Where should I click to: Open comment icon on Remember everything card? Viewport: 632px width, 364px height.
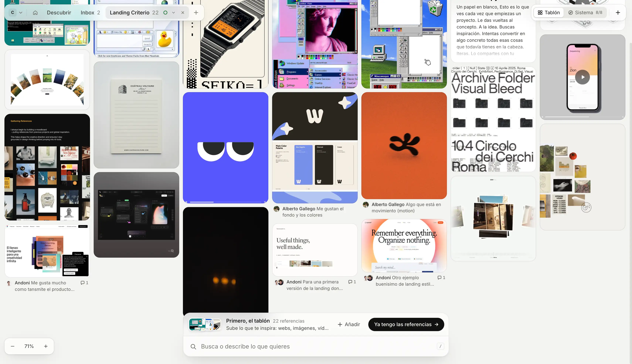point(441,278)
